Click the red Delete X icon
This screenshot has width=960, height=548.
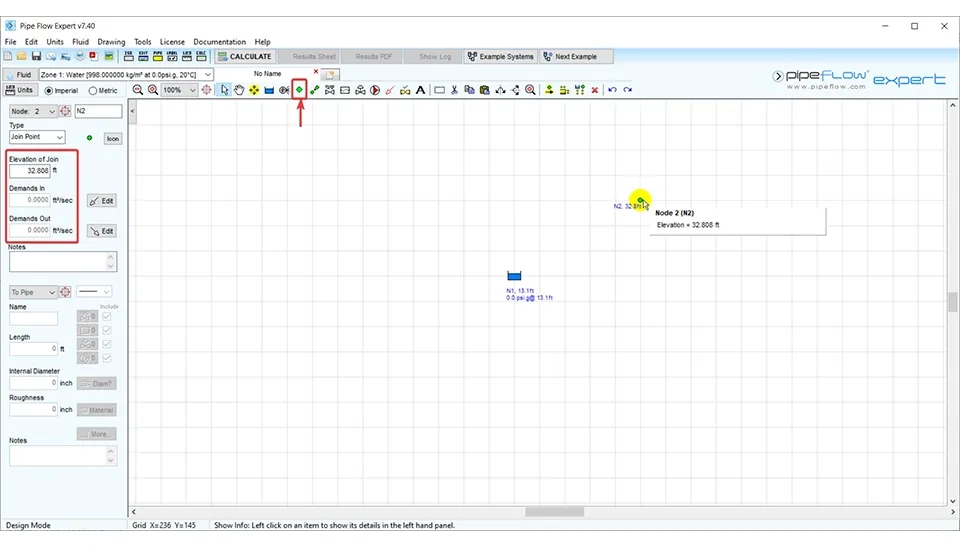click(x=595, y=90)
